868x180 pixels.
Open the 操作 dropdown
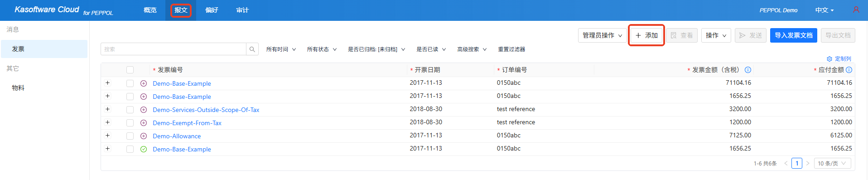point(716,35)
